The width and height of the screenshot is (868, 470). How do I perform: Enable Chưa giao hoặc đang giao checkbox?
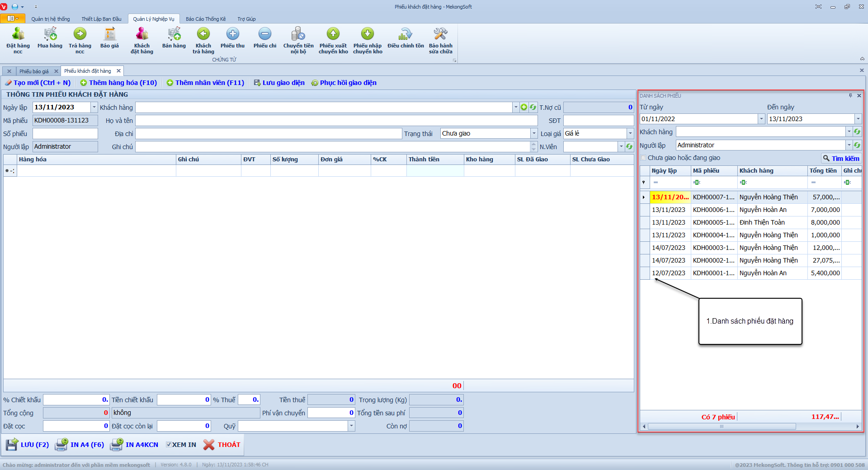[643, 158]
